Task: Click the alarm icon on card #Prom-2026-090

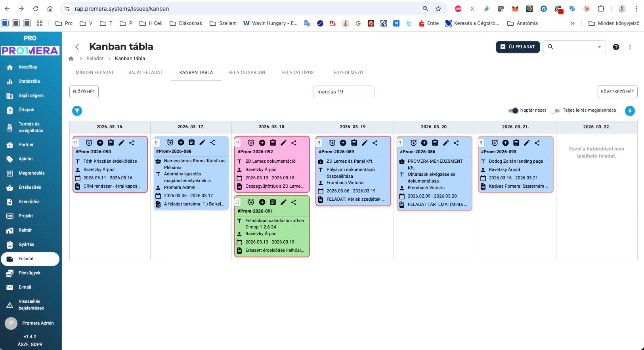Action: 89,143
